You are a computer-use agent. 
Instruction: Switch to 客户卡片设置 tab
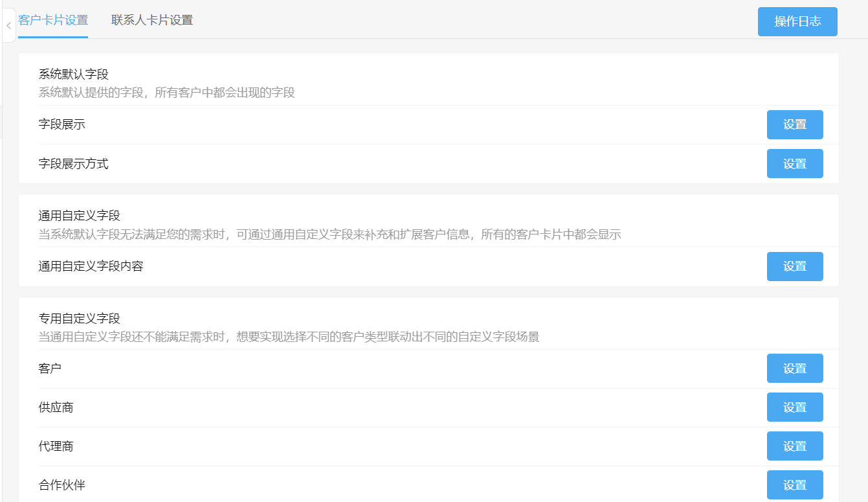tap(53, 20)
